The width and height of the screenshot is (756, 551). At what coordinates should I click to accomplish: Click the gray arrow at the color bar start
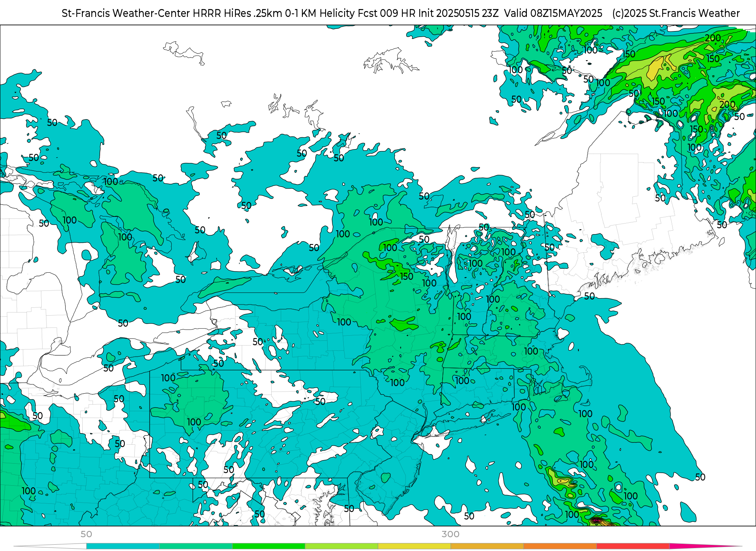coord(50,546)
